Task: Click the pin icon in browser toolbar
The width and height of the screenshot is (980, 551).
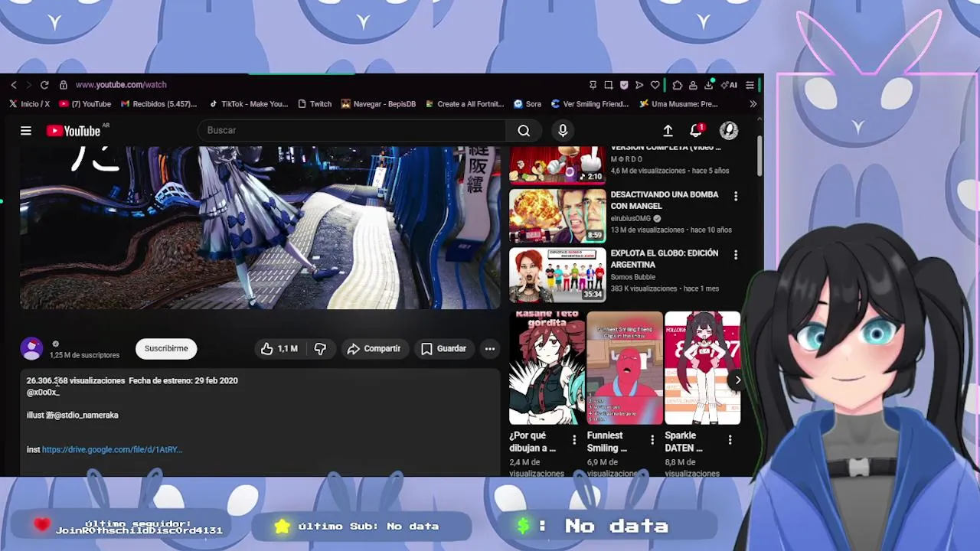Action: (x=593, y=85)
